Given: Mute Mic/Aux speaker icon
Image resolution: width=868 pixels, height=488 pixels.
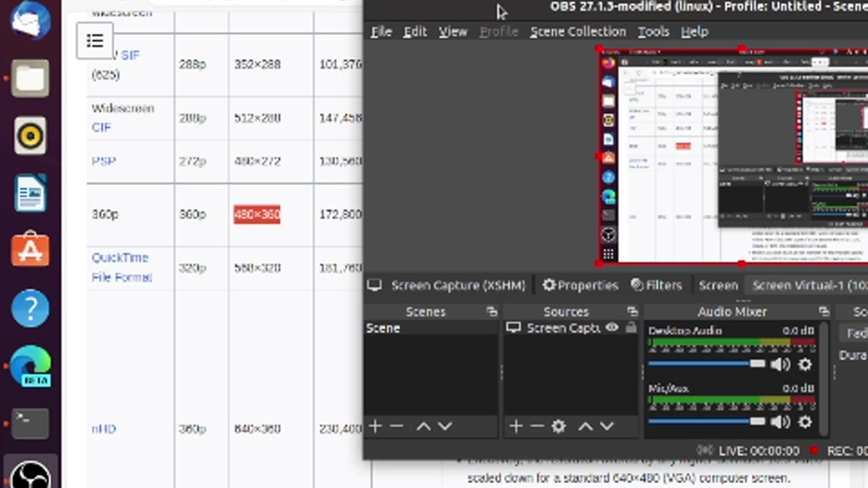Looking at the screenshot, I should [x=780, y=422].
